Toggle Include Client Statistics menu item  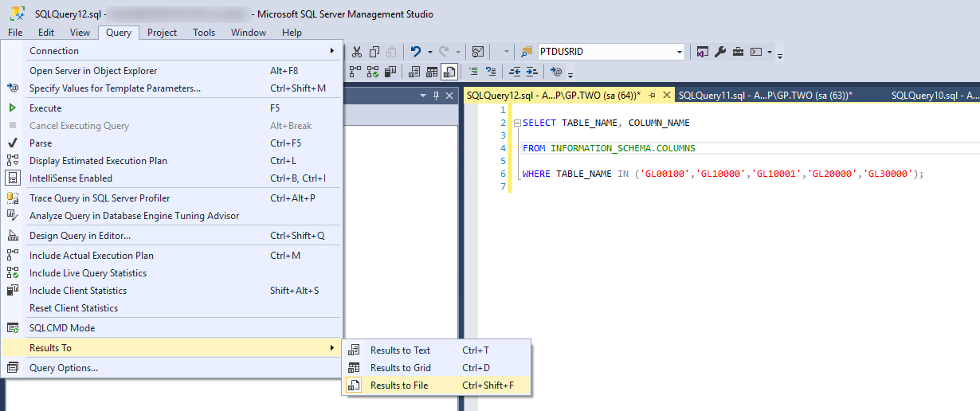tap(171, 291)
